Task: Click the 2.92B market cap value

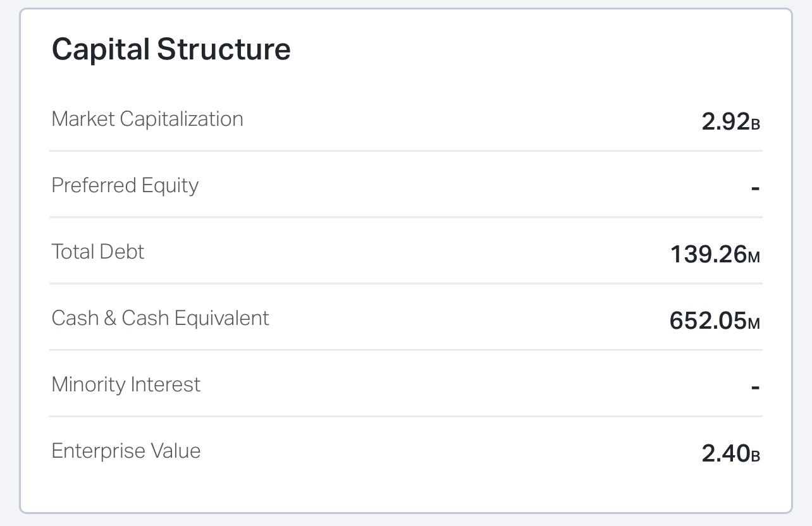Action: (730, 121)
